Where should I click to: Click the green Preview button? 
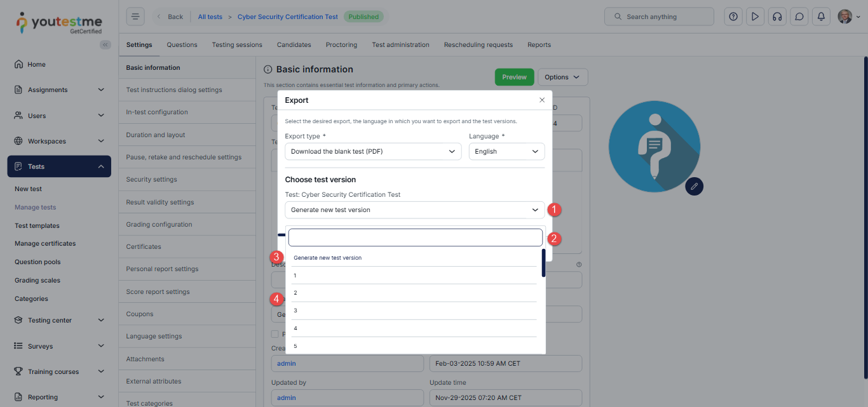coord(514,77)
